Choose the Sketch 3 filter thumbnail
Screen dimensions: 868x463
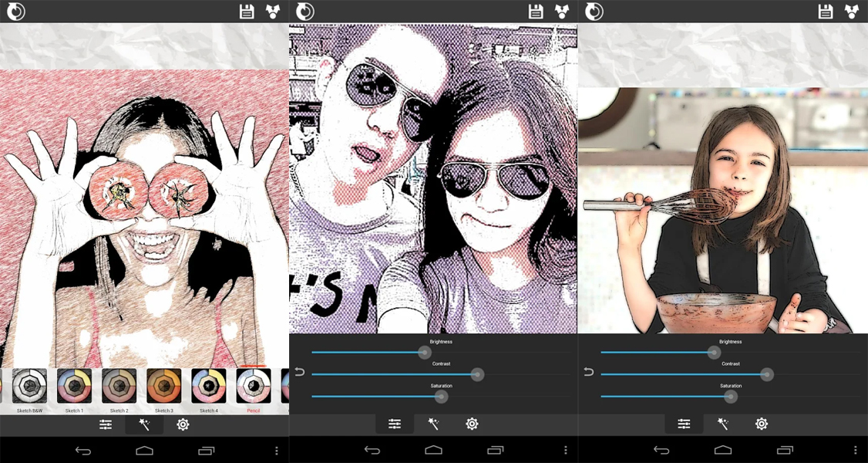pos(164,386)
